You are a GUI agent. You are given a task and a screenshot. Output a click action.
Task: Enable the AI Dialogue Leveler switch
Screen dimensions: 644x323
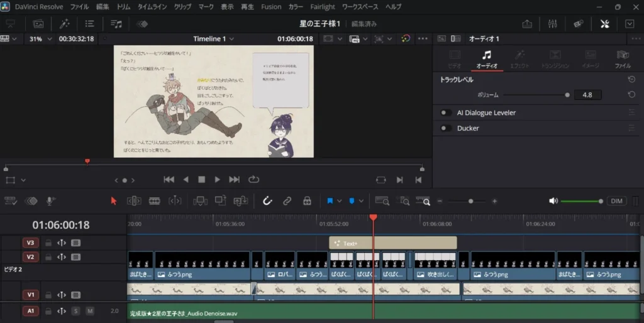coord(446,112)
